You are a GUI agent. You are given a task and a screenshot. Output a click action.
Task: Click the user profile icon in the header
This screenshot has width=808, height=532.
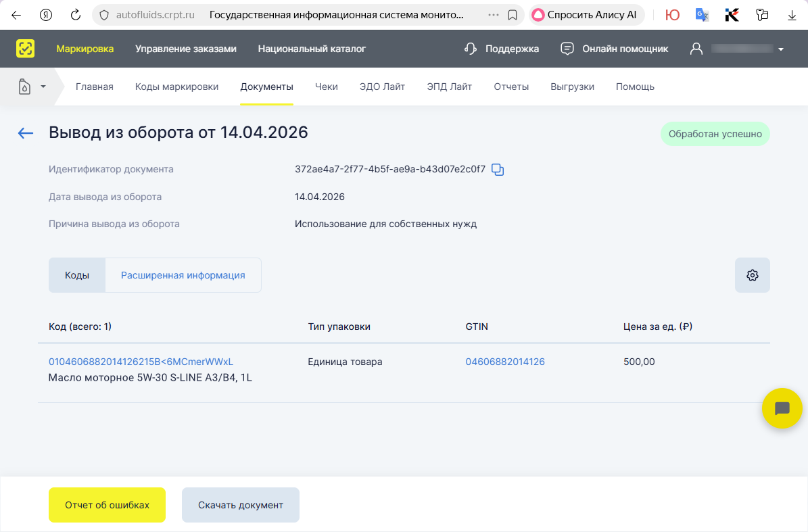pyautogui.click(x=696, y=48)
